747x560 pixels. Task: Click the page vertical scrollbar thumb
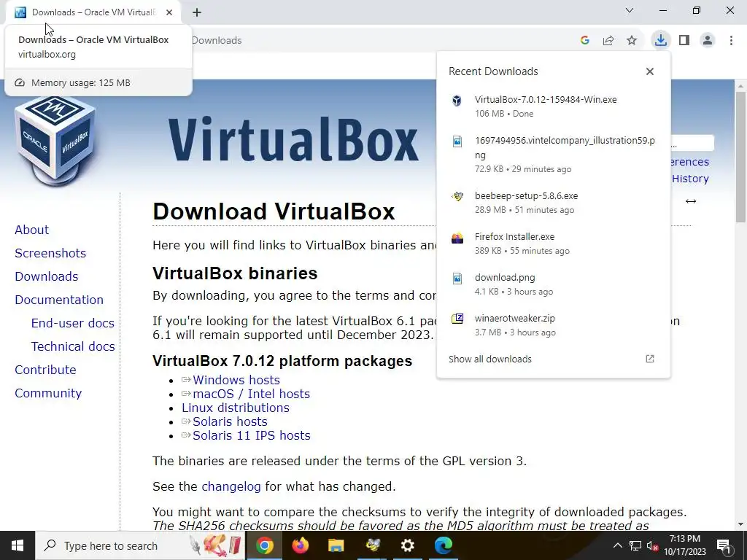click(x=741, y=156)
